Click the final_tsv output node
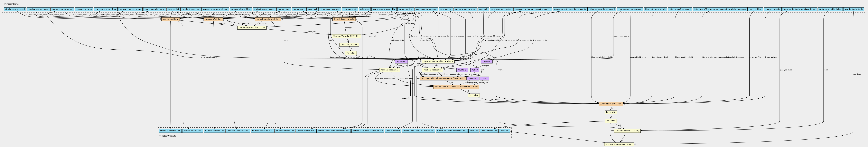868x147 pixels. tap(504, 130)
